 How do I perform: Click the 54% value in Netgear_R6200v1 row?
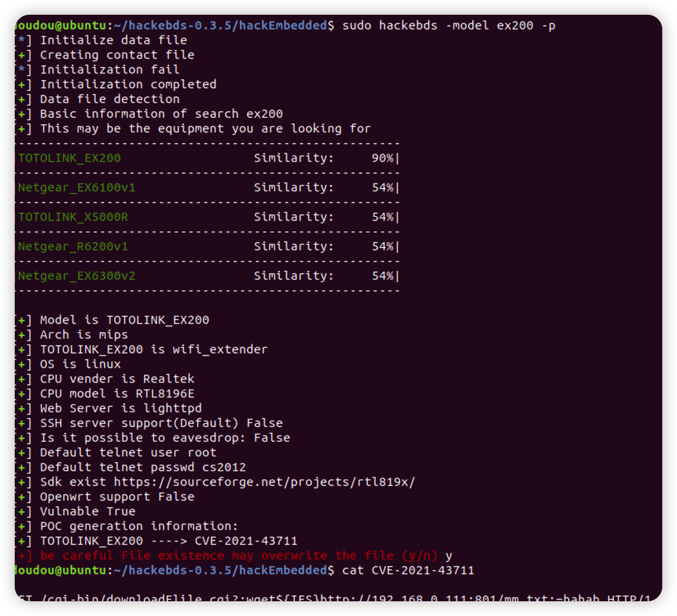[x=382, y=246]
